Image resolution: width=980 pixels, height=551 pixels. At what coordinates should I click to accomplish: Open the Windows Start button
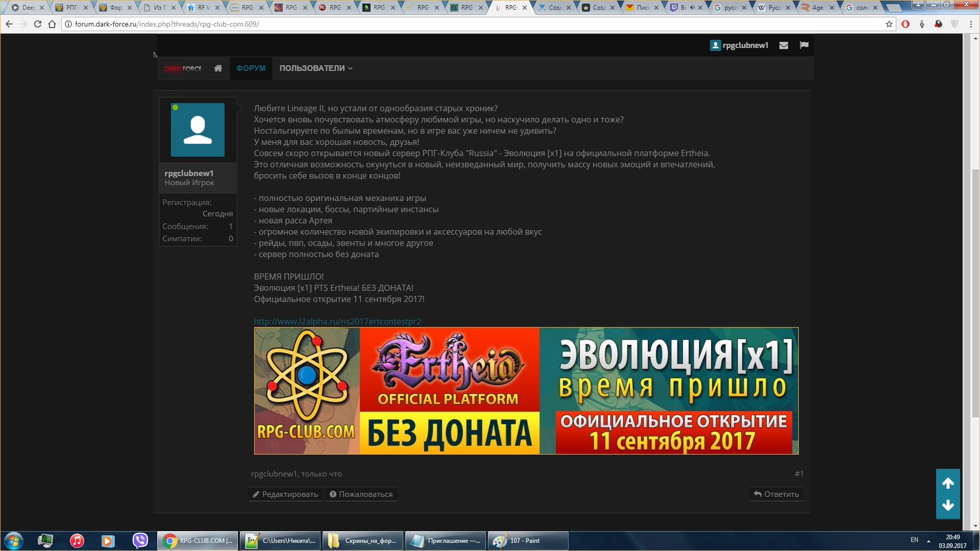pos(13,541)
